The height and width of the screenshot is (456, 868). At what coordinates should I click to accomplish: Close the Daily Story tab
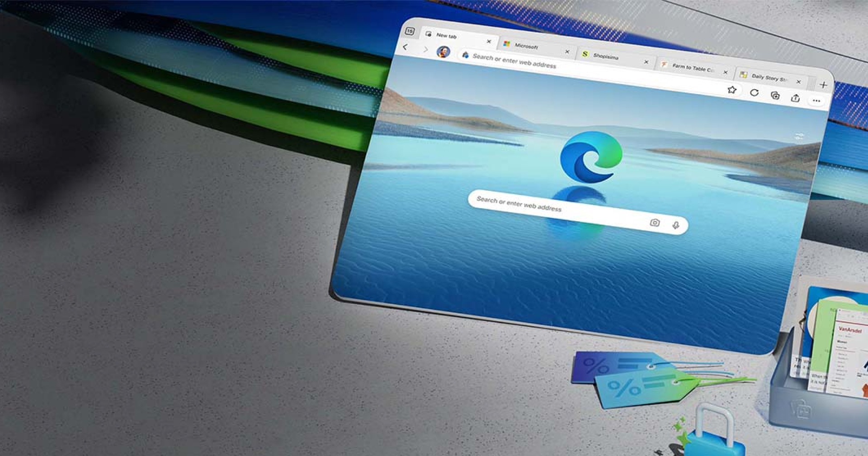(798, 82)
